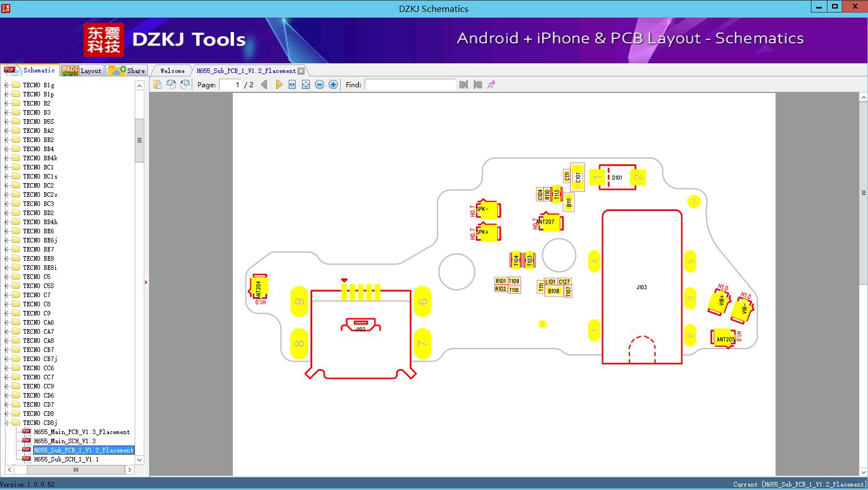Collapse the TECNO CD8j folder
Image resolution: width=868 pixels, height=490 pixels.
pos(7,423)
